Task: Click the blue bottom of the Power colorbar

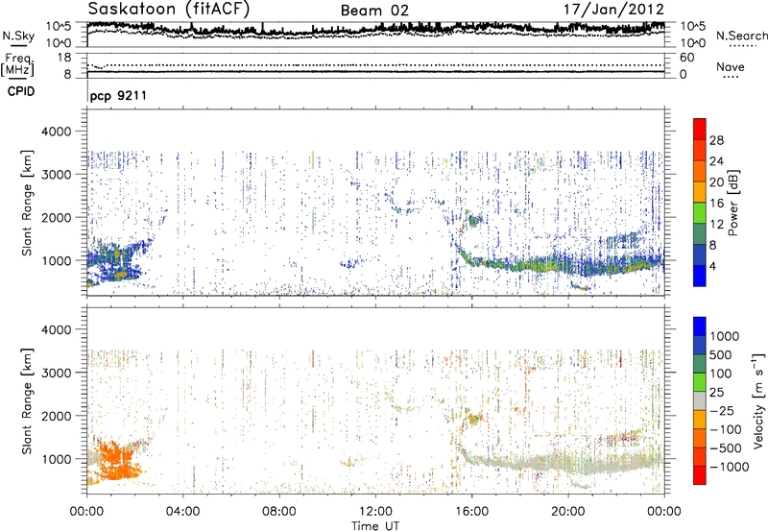Action: [700, 278]
